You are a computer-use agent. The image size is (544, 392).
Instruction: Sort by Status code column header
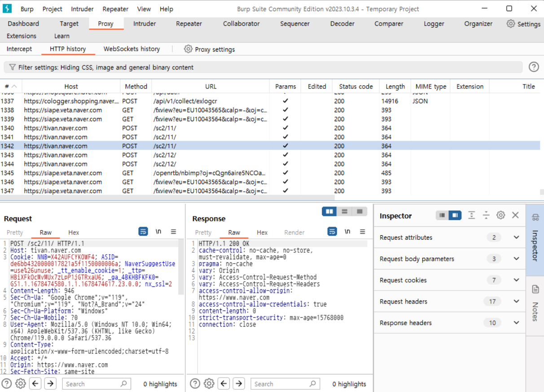pyautogui.click(x=356, y=86)
